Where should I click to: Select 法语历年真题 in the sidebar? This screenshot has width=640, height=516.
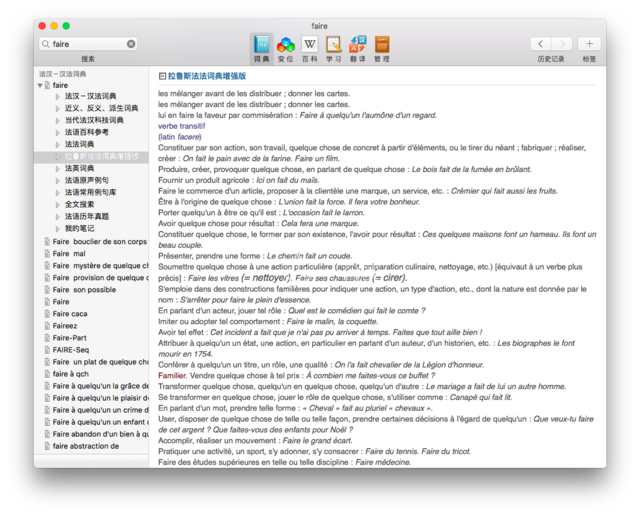87,216
